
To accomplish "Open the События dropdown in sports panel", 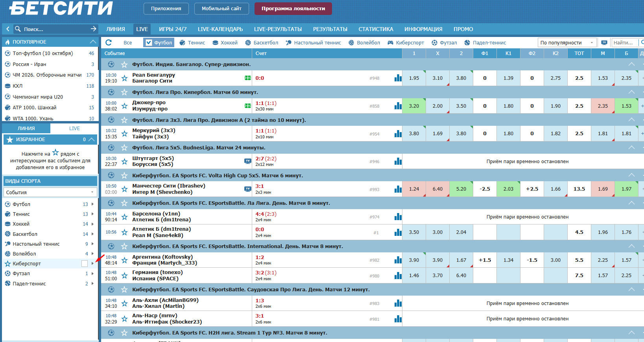I will point(50,192).
